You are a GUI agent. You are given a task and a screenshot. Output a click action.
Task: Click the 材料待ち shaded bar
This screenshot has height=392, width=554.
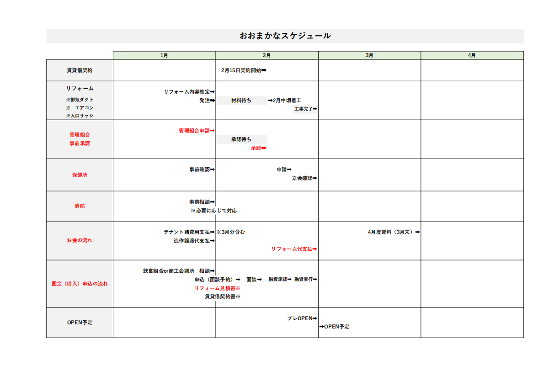[x=241, y=101]
